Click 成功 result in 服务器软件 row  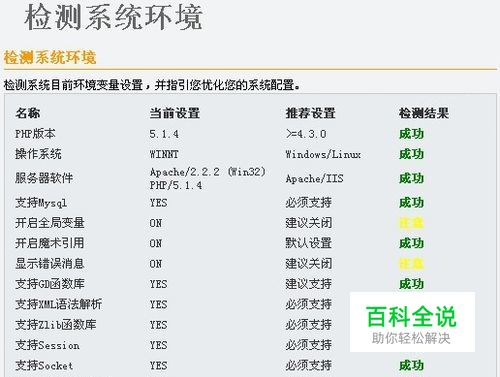[x=411, y=178]
